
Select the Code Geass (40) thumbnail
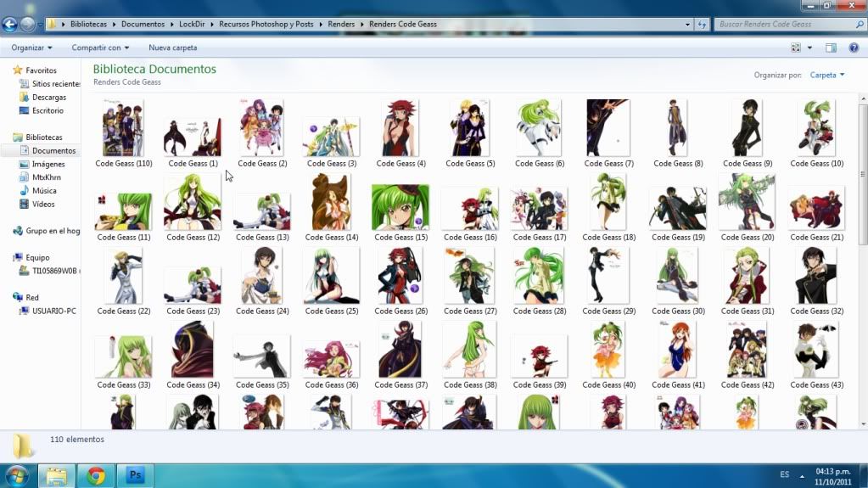(608, 349)
